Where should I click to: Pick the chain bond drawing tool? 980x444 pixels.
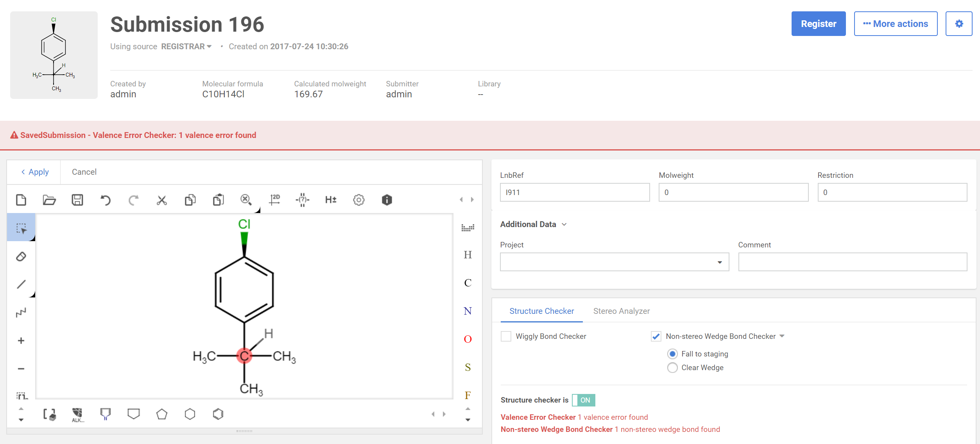click(x=21, y=312)
